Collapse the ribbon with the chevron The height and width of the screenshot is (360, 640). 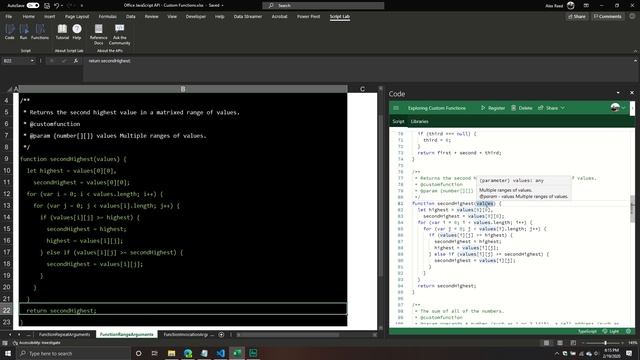coord(635,51)
